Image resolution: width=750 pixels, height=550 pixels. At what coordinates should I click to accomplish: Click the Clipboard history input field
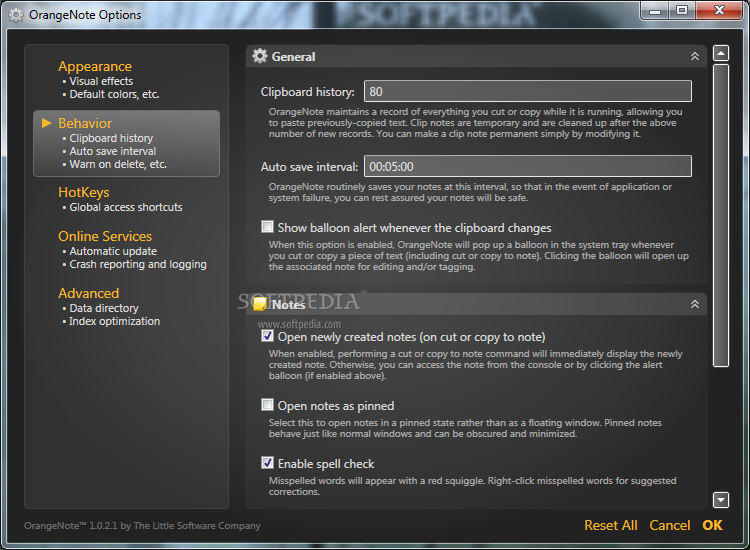[528, 91]
